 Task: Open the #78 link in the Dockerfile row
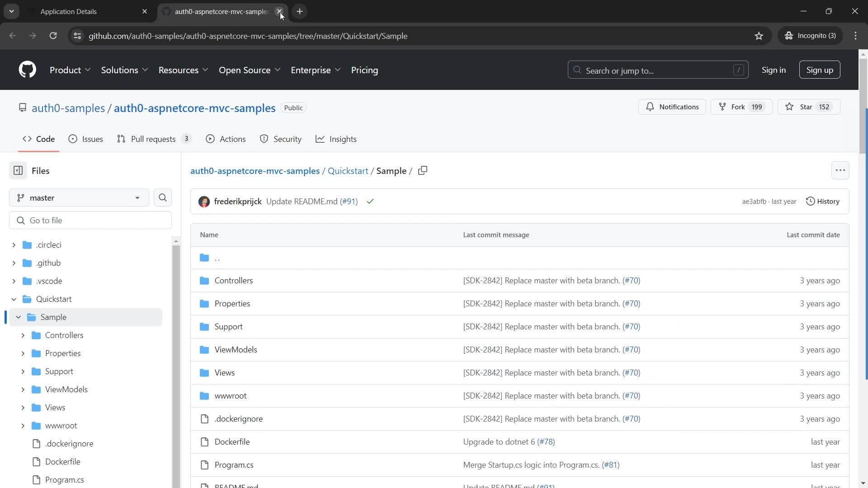click(546, 442)
